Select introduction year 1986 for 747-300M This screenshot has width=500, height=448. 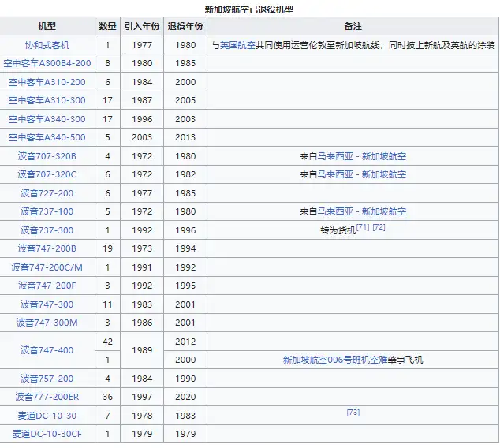[142, 323]
